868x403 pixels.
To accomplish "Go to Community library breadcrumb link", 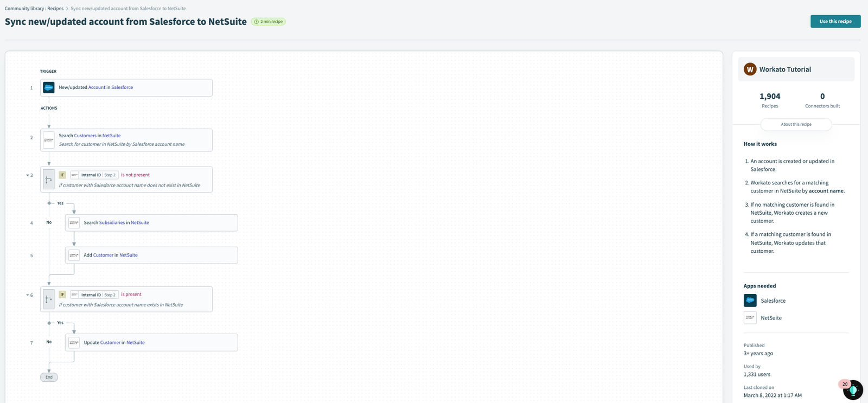I will [24, 9].
